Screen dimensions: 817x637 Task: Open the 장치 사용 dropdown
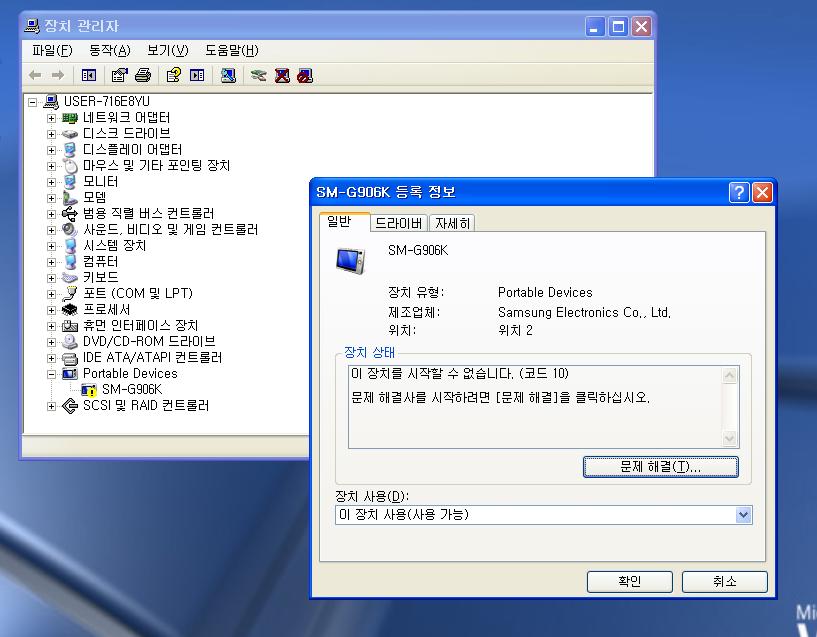click(x=743, y=515)
